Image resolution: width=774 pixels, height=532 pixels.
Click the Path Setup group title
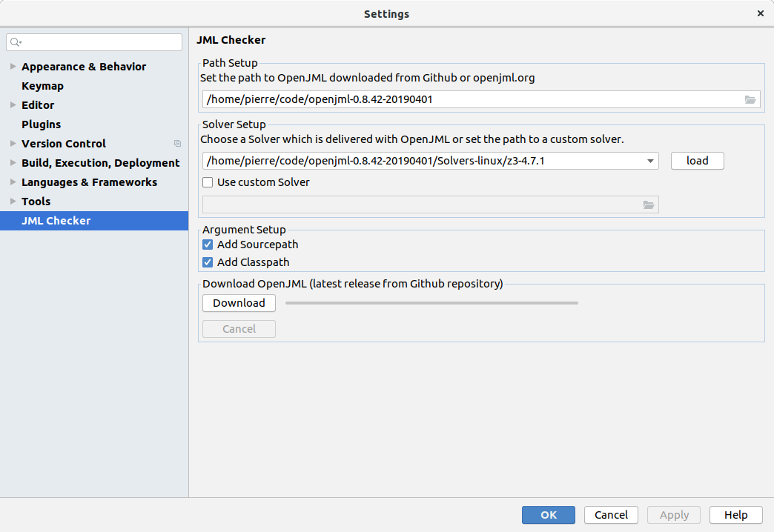click(x=230, y=63)
